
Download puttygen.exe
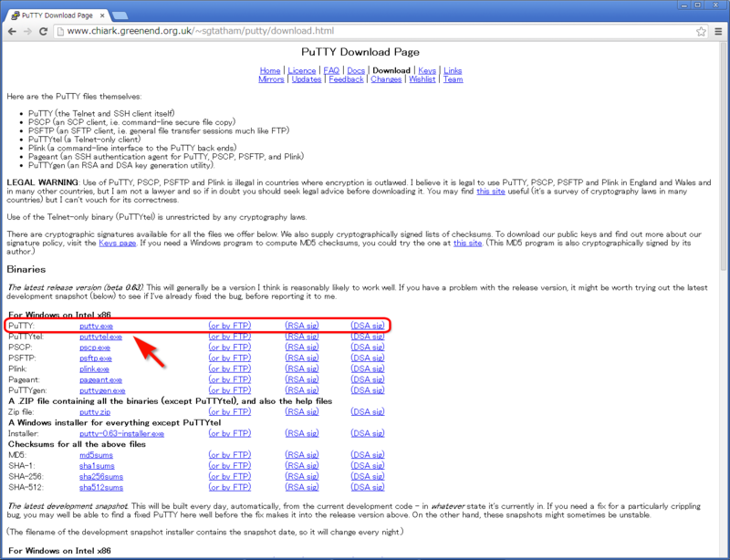[x=102, y=390]
